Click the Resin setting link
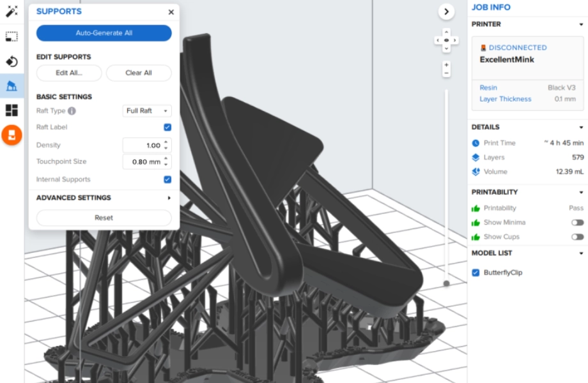The image size is (588, 383). 488,87
